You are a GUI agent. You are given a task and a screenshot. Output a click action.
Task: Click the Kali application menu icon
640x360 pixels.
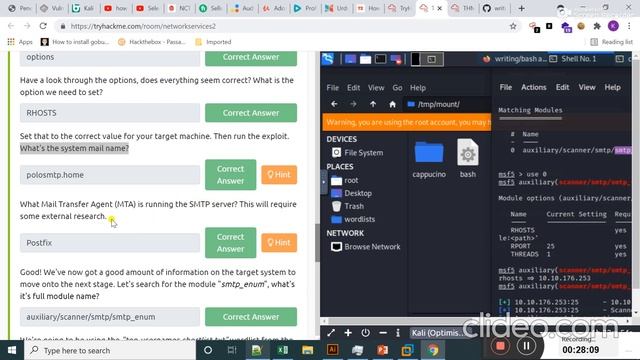(x=328, y=59)
